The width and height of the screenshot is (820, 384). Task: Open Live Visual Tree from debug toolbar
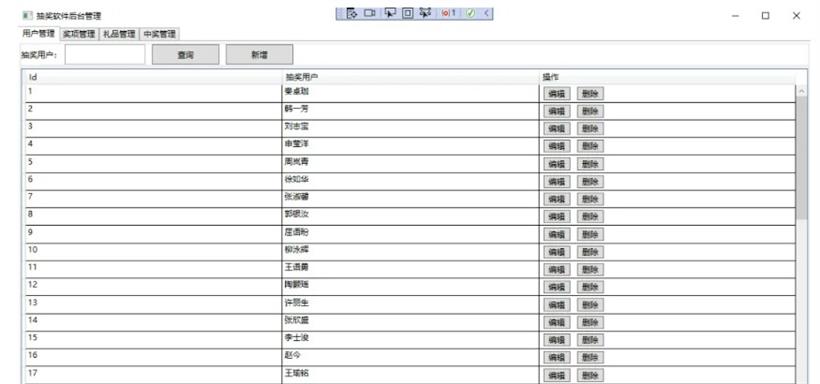(x=351, y=14)
